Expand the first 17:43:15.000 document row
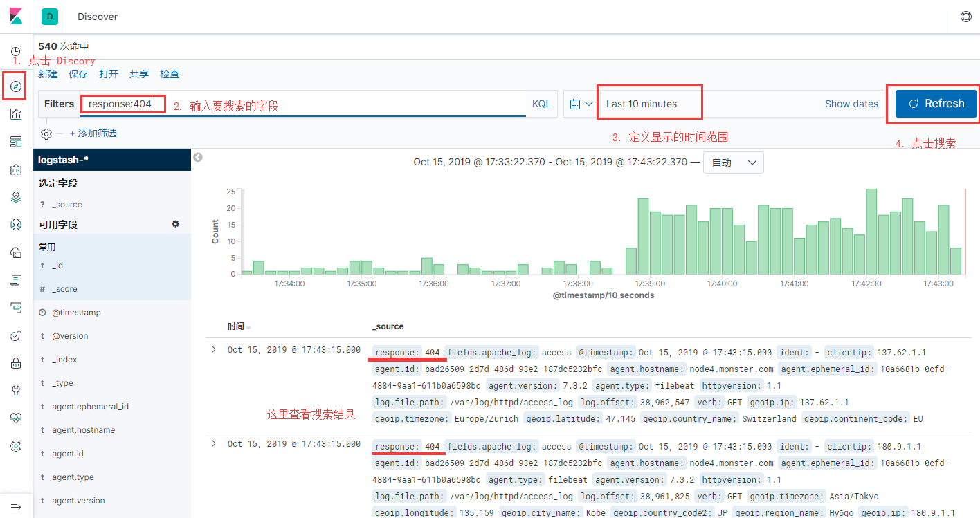Screen dimensions: 980x518 click(x=214, y=349)
